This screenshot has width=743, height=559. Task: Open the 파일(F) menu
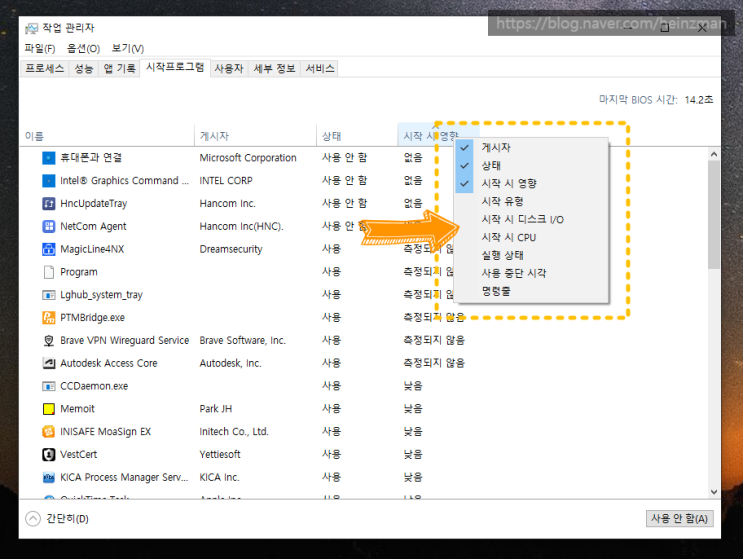point(40,48)
